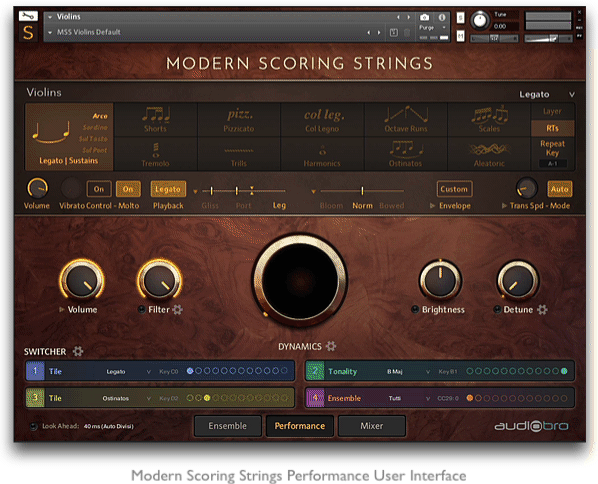
Task: Toggle the Brightness enable LED
Action: coord(415,309)
